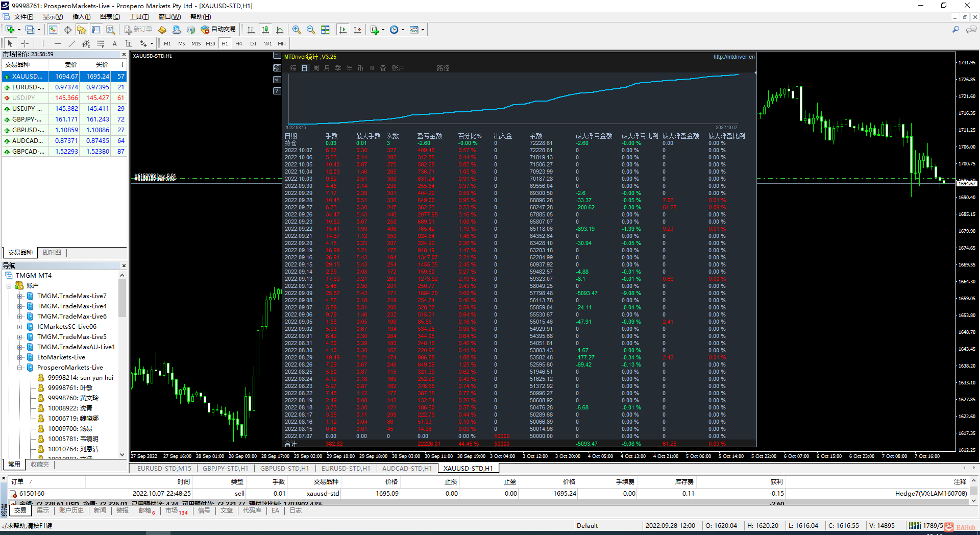
Task: Collapse the ProsperoMarkets-Live tree node
Action: pos(19,368)
